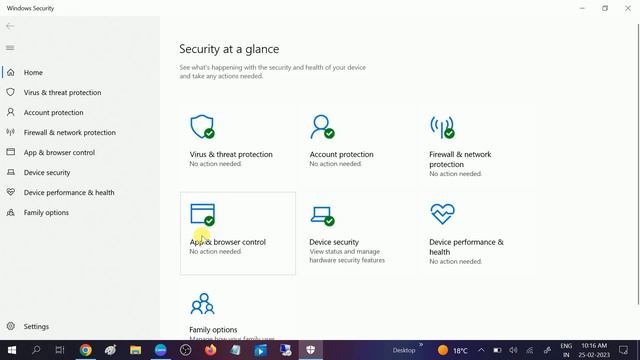The height and width of the screenshot is (360, 640).
Task: Expand the Desktop toolbar chevron on taskbar
Action: point(421,345)
